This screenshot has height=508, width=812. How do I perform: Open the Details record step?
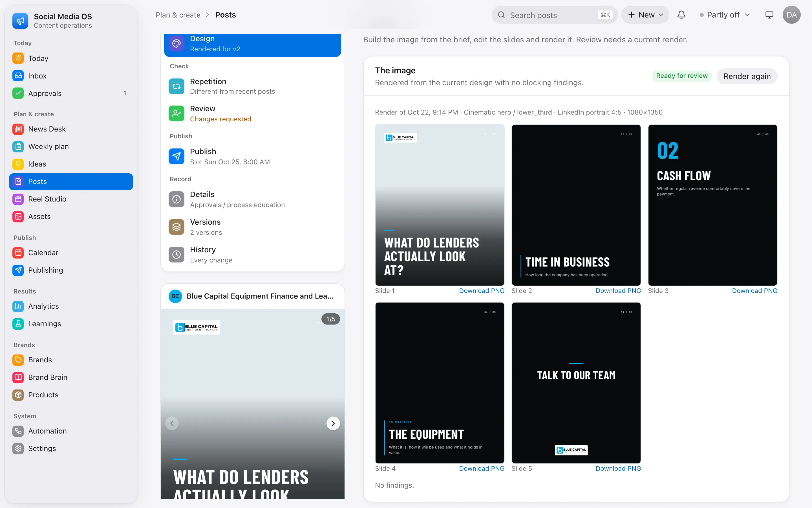pyautogui.click(x=252, y=200)
